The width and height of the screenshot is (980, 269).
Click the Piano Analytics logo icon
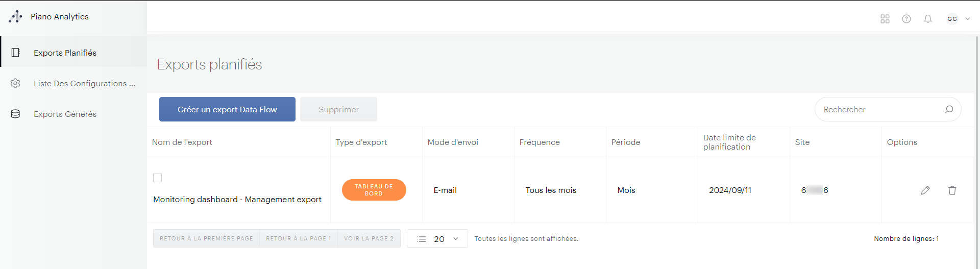point(15,17)
